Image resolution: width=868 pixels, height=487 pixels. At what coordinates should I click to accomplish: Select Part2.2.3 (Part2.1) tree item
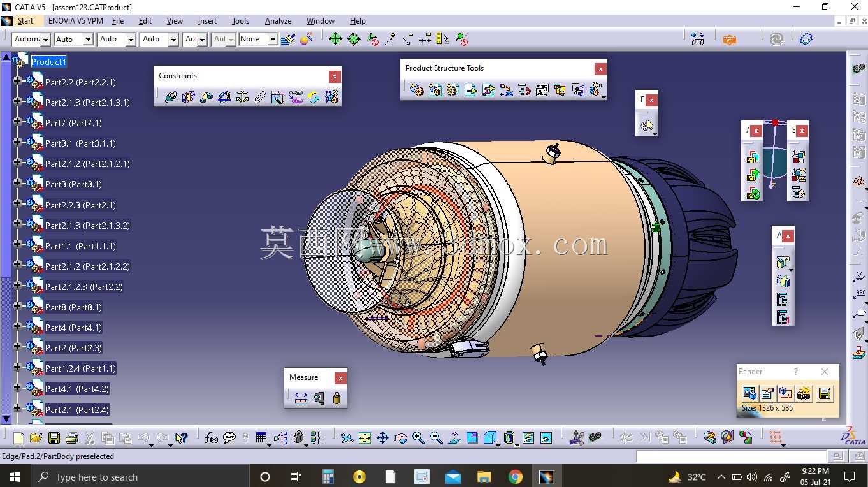80,205
